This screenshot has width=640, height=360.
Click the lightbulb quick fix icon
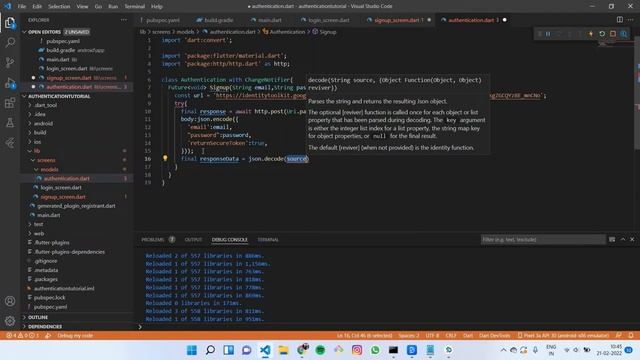165,158
